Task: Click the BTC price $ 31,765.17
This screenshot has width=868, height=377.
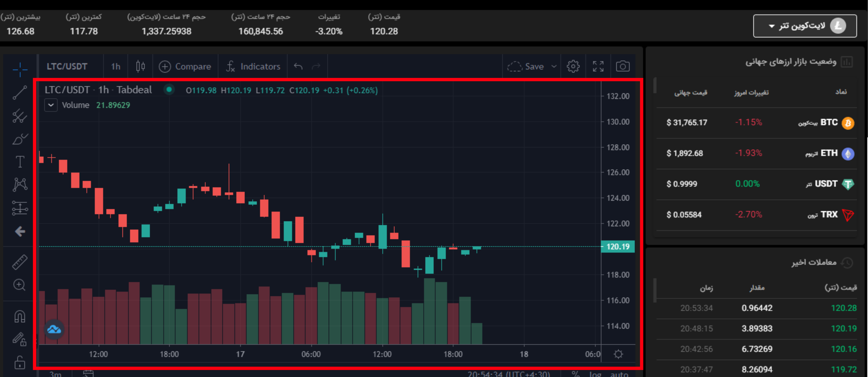Action: [686, 122]
